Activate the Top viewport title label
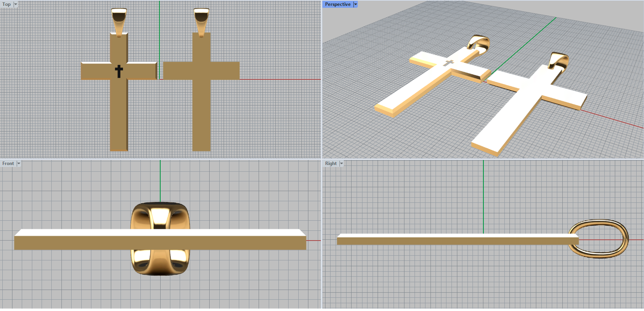The width and height of the screenshot is (644, 311). [6, 4]
